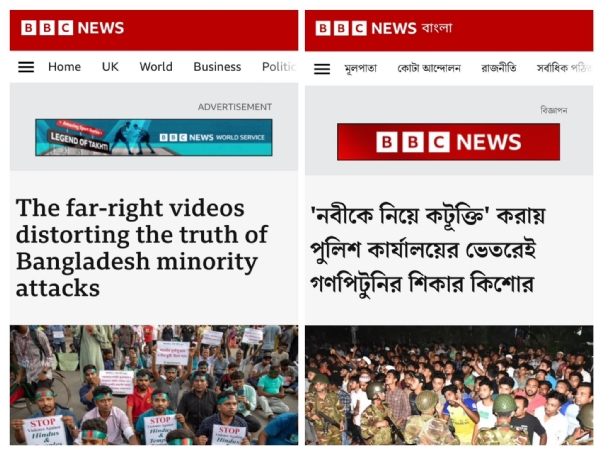Select the মূলপাতা tab
Viewport: 600px width, 451px height.
tap(360, 68)
